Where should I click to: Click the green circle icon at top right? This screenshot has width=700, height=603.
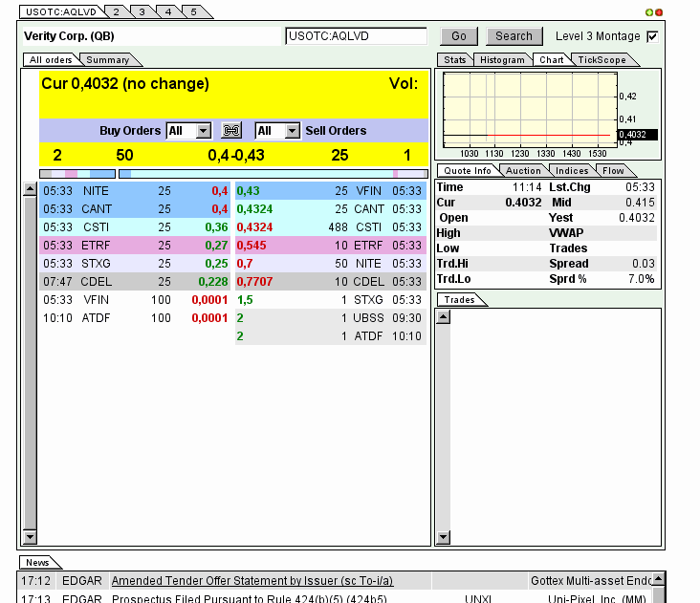[x=650, y=12]
